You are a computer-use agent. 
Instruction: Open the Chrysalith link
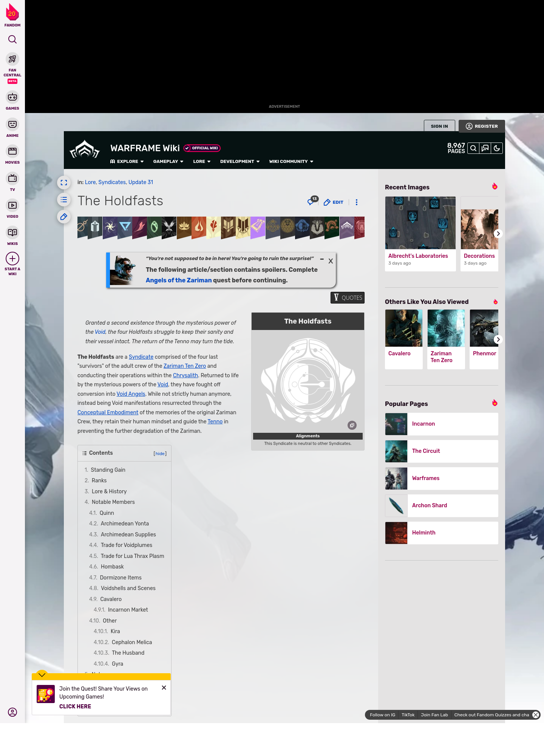[x=185, y=375]
